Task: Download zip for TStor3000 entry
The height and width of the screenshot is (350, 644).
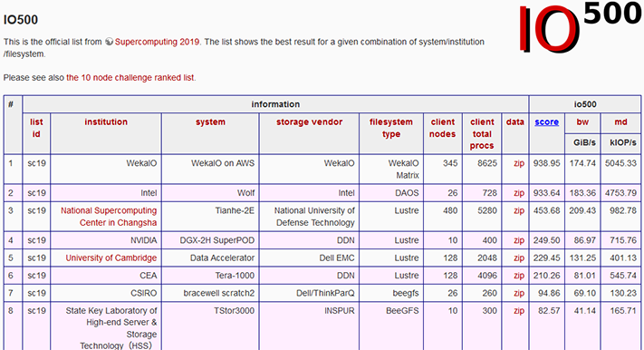Action: [519, 311]
